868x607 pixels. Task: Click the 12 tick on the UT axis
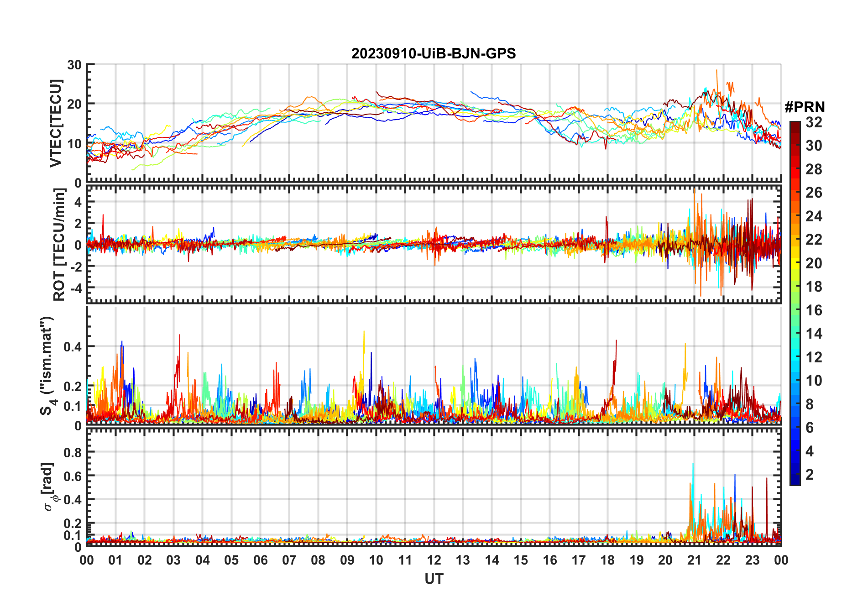434,560
